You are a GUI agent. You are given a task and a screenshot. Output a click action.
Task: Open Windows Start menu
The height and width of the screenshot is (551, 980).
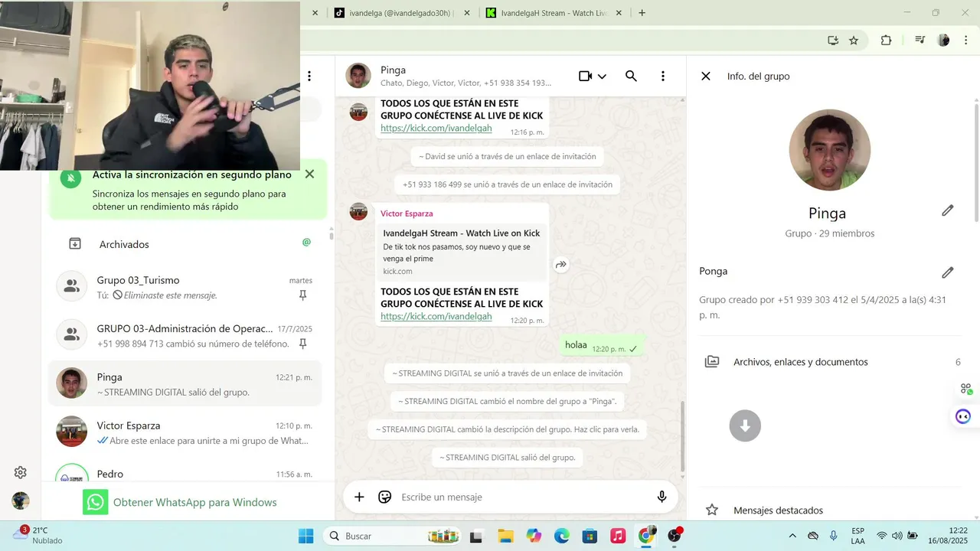pos(305,536)
